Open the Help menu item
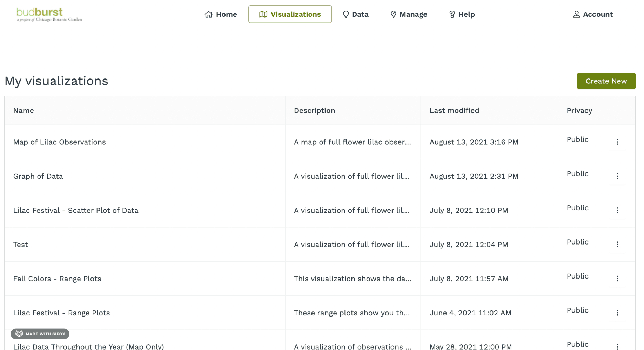 462,14
